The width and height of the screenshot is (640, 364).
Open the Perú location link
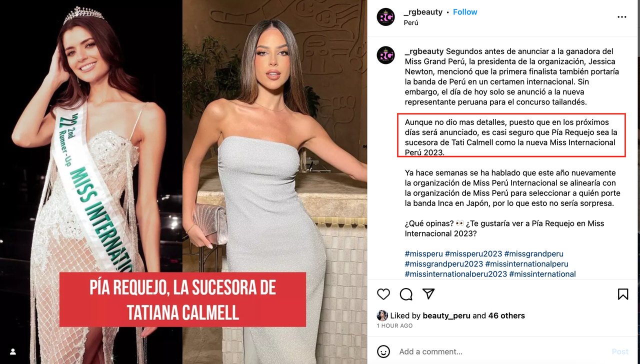pyautogui.click(x=411, y=22)
